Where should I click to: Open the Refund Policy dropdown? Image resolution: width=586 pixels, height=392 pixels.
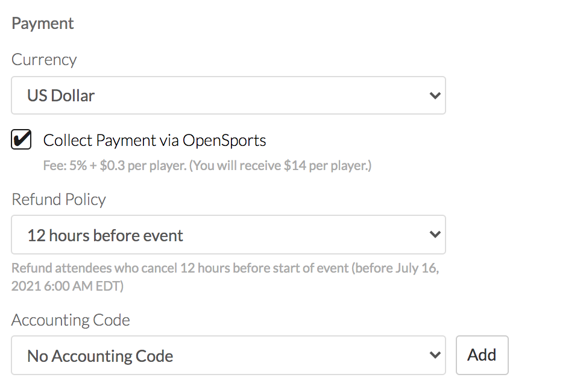pyautogui.click(x=228, y=235)
